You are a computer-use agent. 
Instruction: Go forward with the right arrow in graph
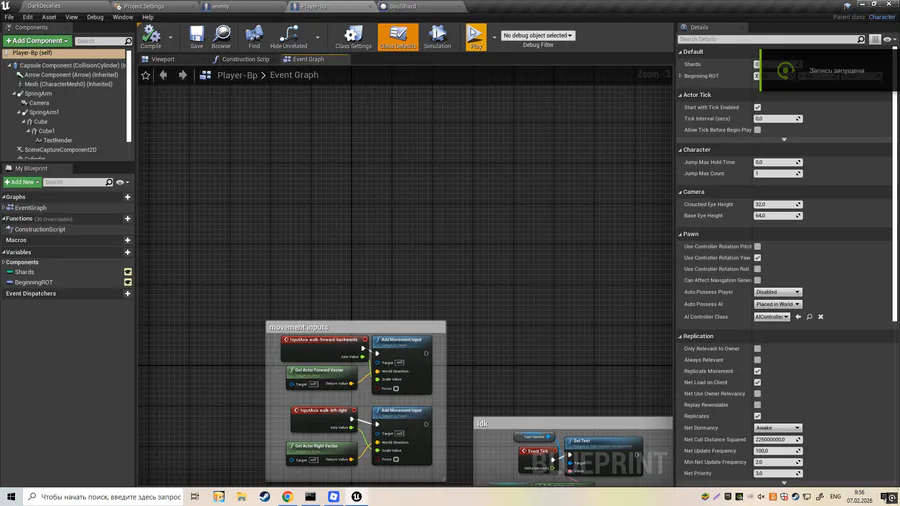[183, 75]
